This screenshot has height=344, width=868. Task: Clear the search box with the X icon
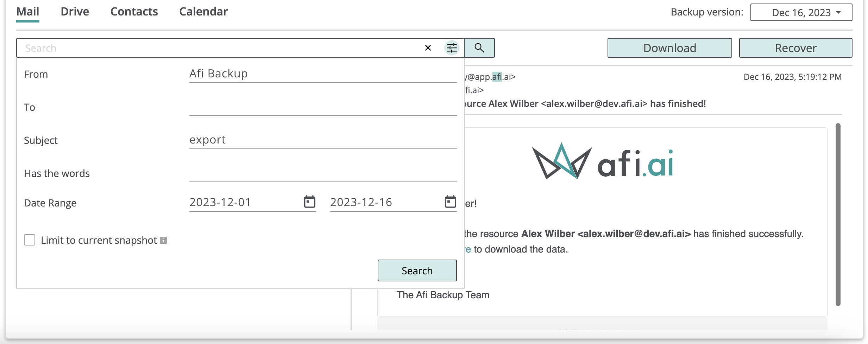pyautogui.click(x=428, y=48)
